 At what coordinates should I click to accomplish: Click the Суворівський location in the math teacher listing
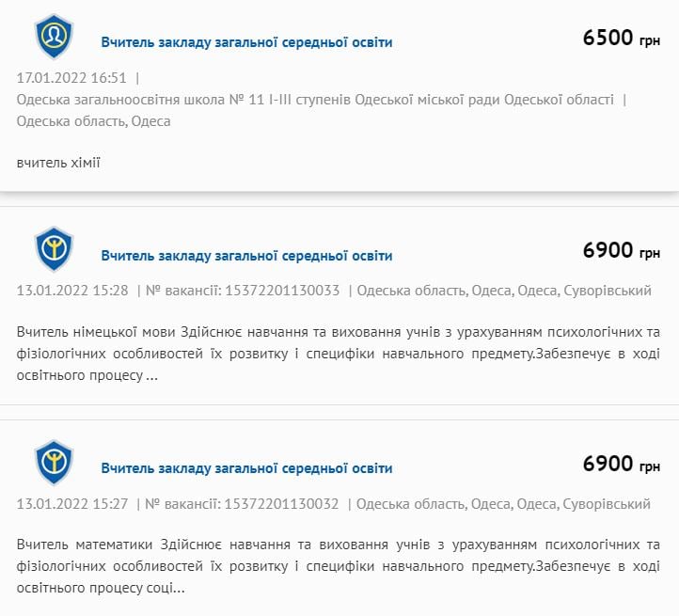[607, 504]
